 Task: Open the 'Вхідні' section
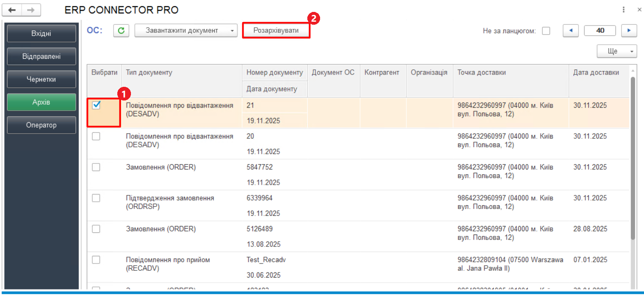tap(41, 33)
